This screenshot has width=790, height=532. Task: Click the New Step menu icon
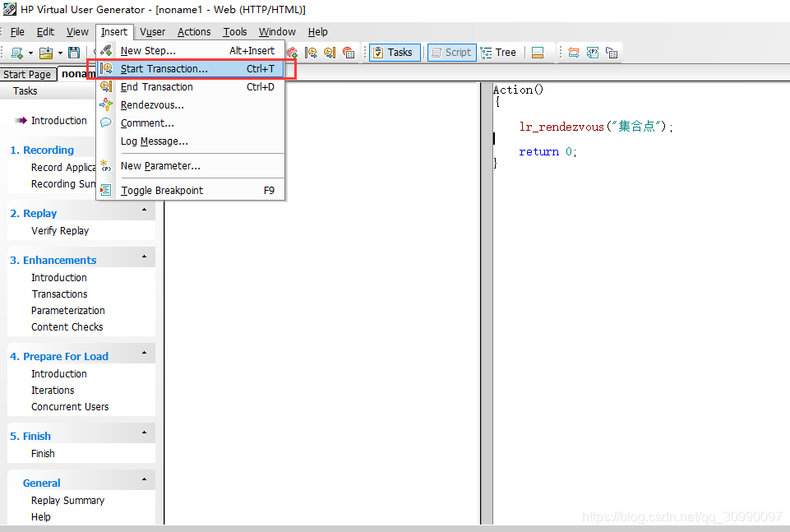tap(106, 50)
